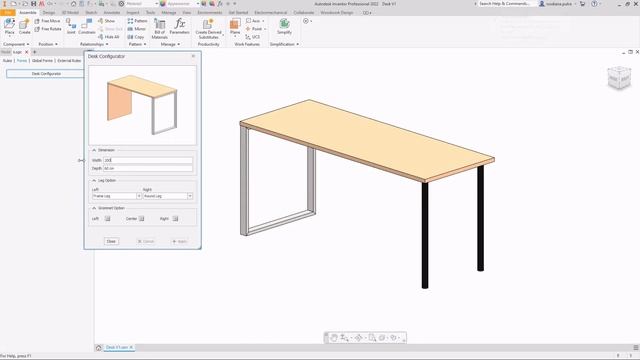Viewport: 640px width, 360px height.
Task: Open the home view tab icon at bottom
Action: (x=98, y=348)
